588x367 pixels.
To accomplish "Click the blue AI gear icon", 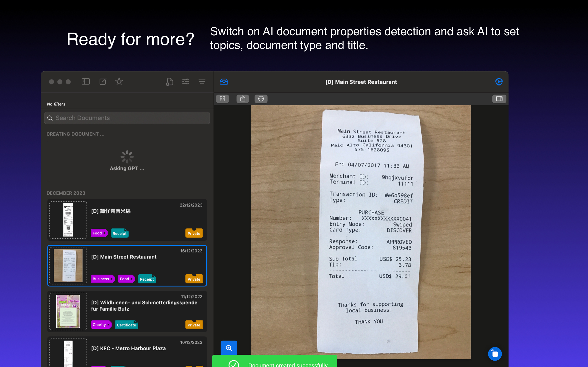I will point(499,82).
